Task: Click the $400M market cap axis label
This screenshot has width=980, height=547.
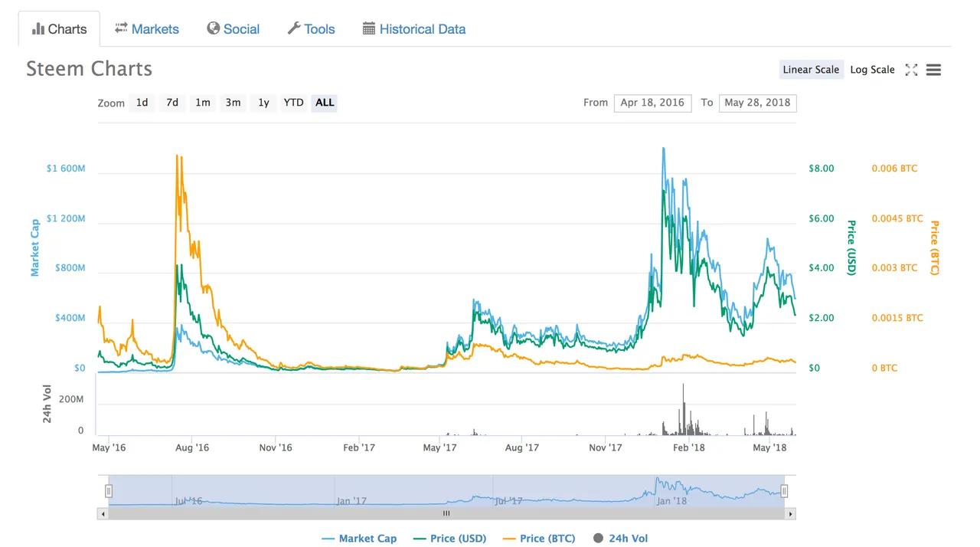Action: click(69, 318)
